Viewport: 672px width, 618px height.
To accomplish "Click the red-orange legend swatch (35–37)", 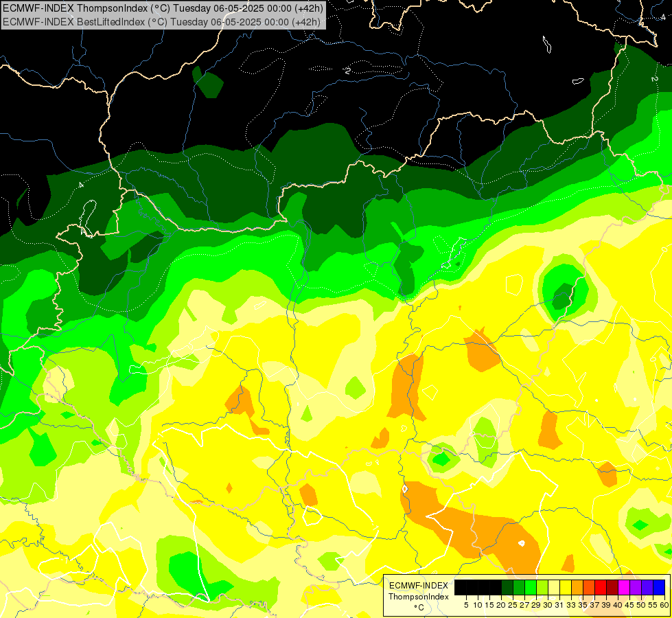I will pos(589,587).
